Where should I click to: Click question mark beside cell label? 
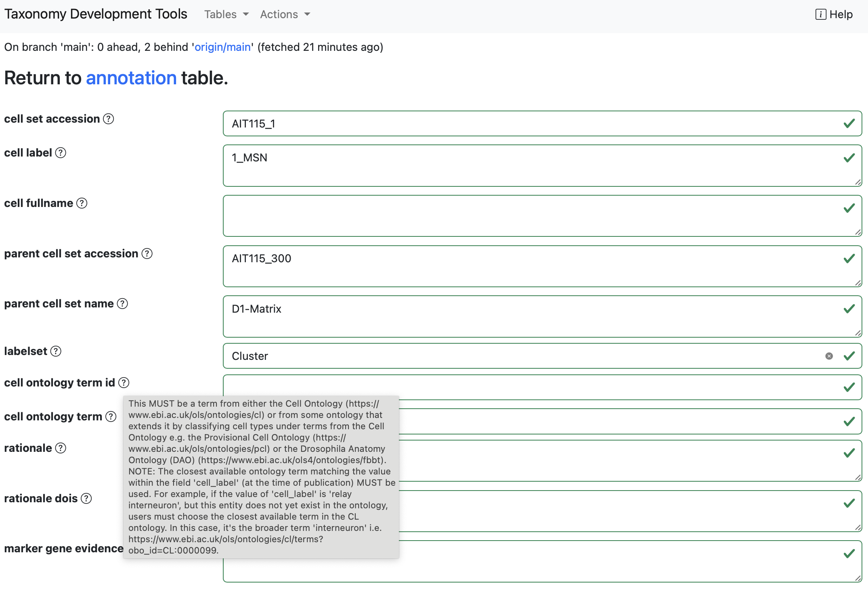pyautogui.click(x=61, y=153)
